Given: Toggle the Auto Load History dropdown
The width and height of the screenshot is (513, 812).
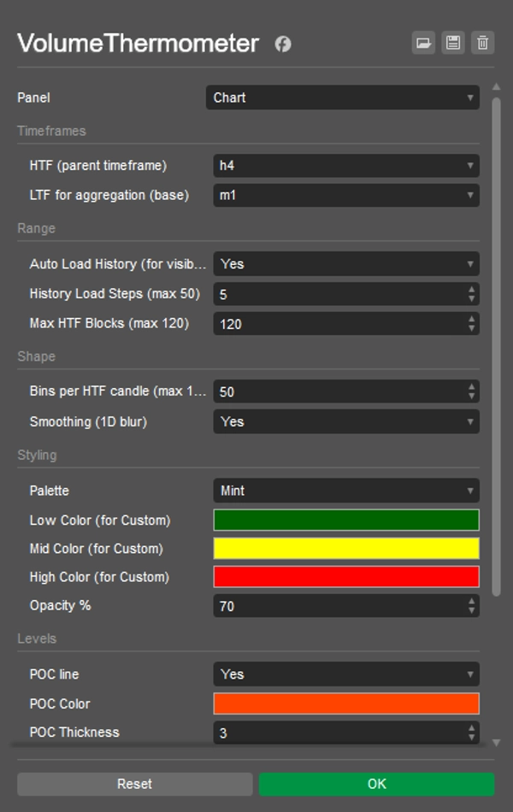Looking at the screenshot, I should coord(345,264).
